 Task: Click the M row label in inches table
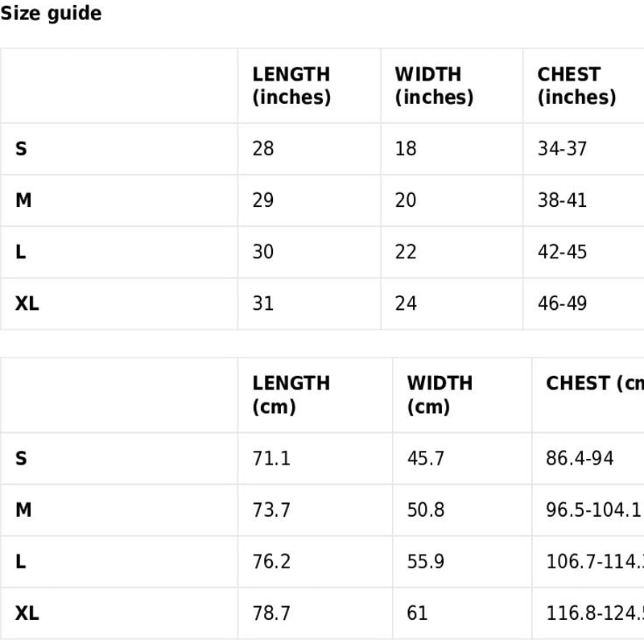click(x=23, y=200)
